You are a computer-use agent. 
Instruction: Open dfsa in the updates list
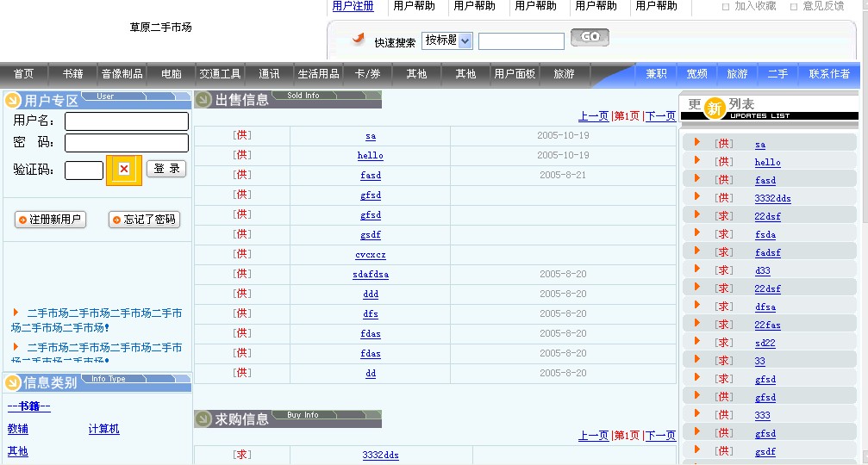point(765,307)
